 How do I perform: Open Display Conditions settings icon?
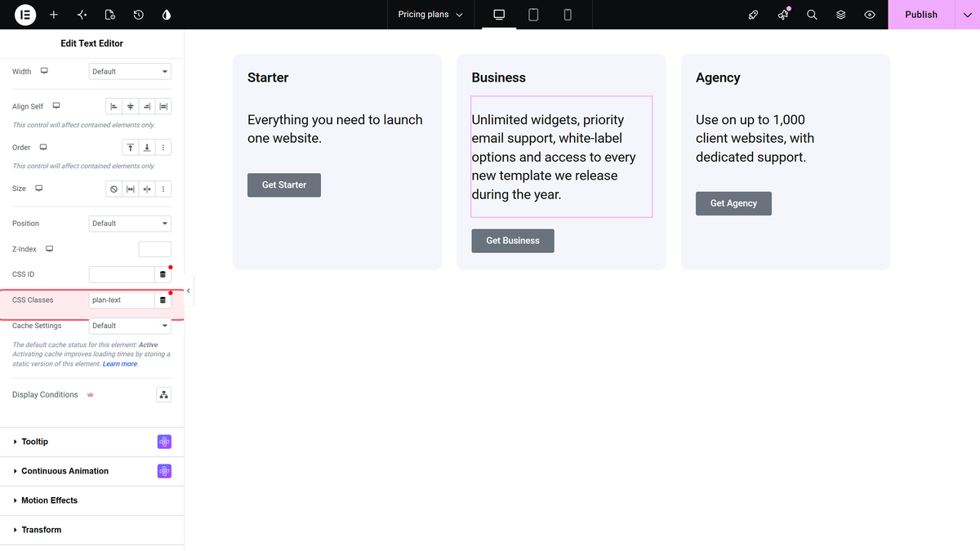pyautogui.click(x=164, y=395)
